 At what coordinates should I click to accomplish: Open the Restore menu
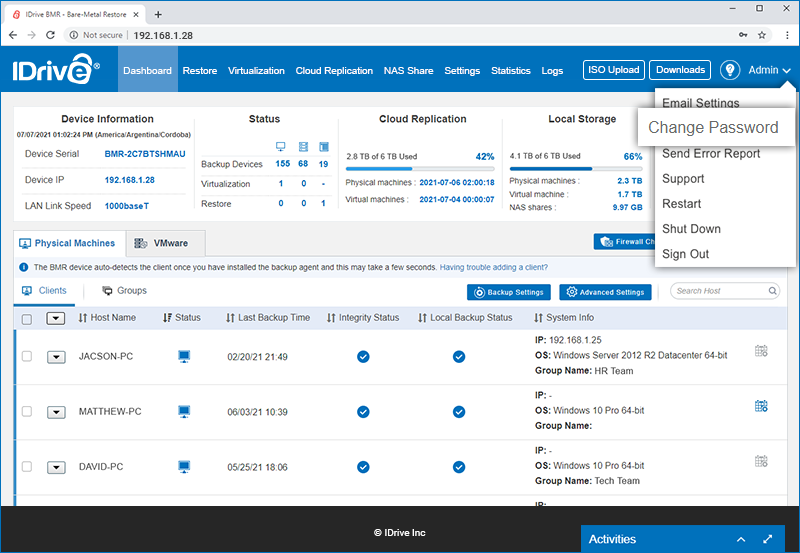pyautogui.click(x=199, y=70)
